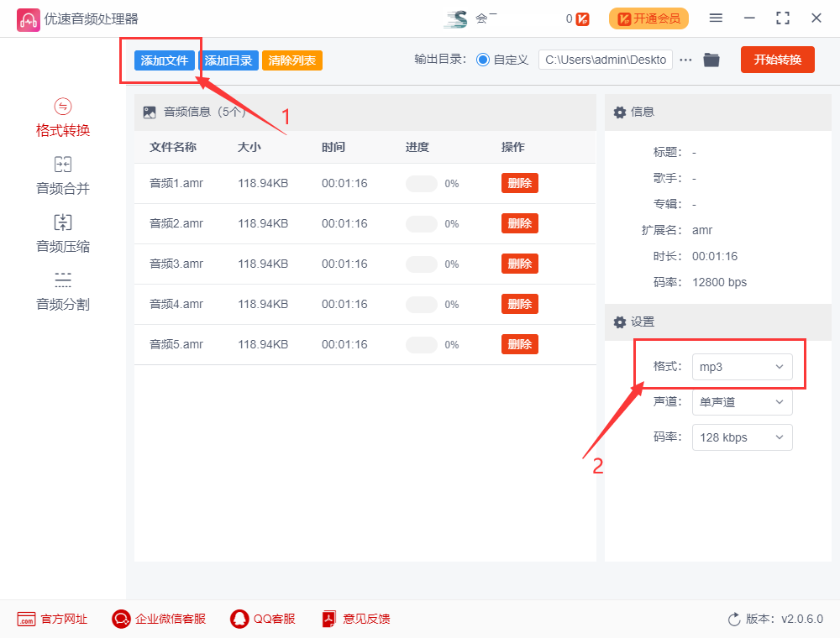
Task: Click the 开通会员 membership button
Action: [x=648, y=18]
